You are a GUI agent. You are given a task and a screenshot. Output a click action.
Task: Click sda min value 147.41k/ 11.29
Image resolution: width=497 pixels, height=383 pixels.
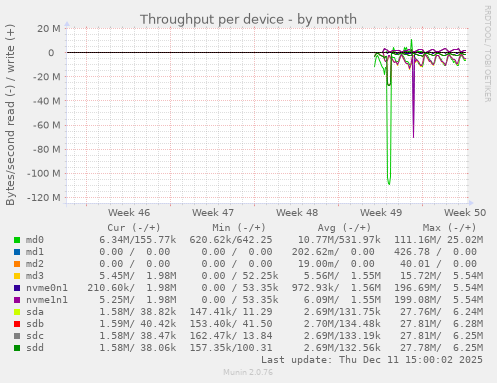coord(231,312)
